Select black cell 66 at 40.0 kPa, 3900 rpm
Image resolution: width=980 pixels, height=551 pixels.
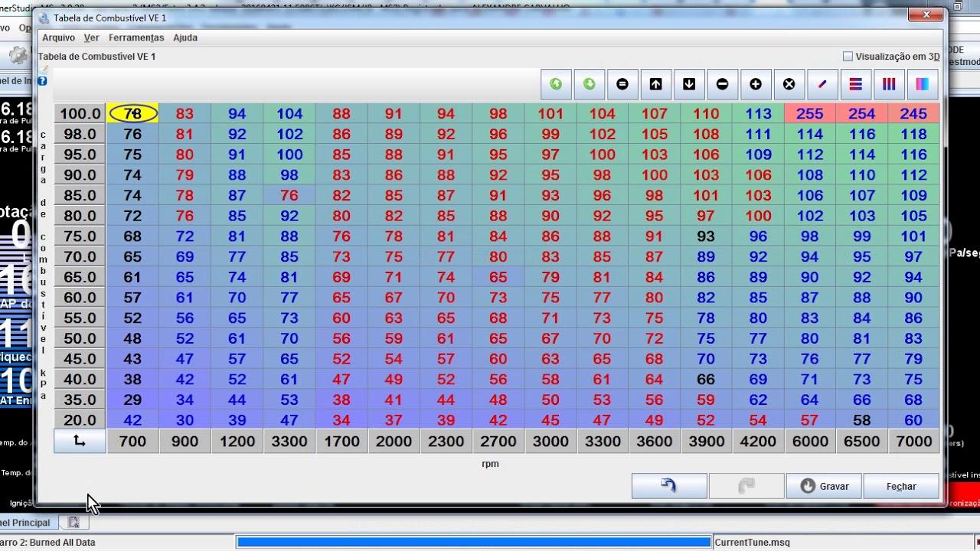(705, 379)
